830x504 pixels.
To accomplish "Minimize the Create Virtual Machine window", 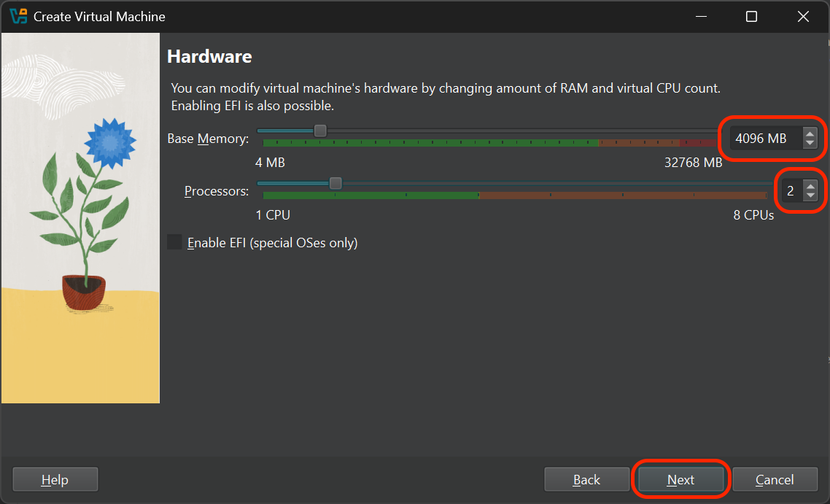I will tap(701, 16).
